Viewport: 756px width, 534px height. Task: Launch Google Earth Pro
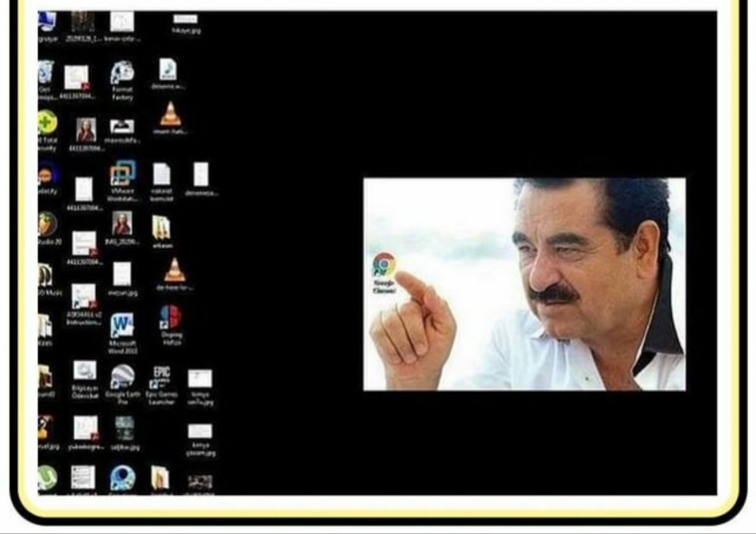pos(122,376)
